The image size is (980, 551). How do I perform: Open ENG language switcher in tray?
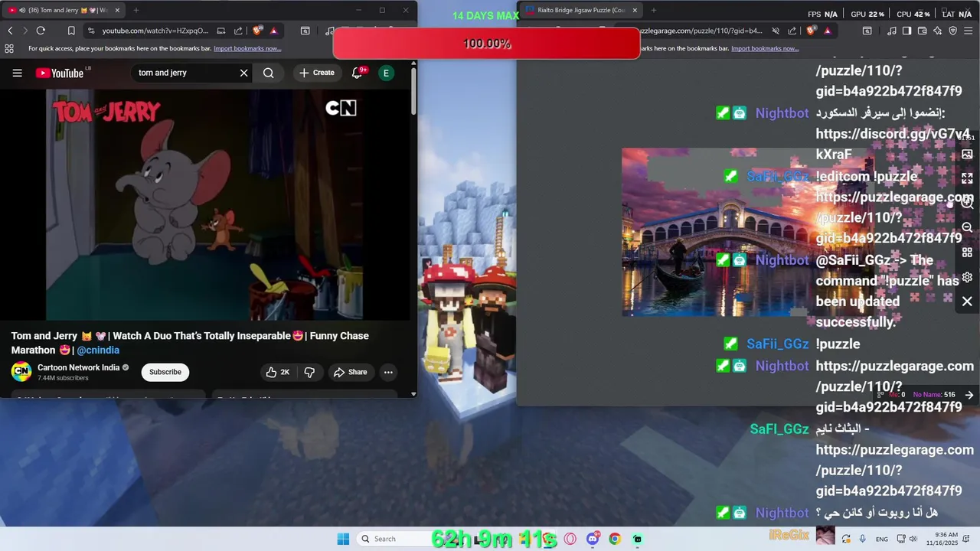[x=882, y=539]
